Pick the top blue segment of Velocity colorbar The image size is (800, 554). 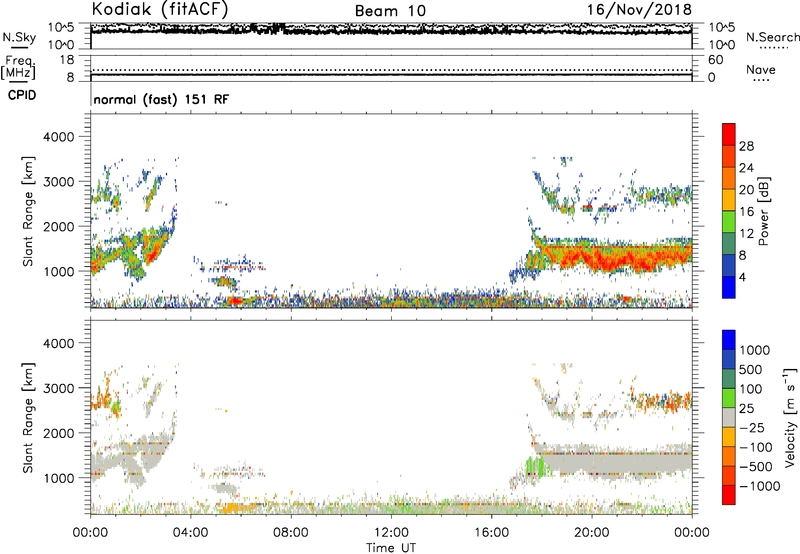(729, 340)
